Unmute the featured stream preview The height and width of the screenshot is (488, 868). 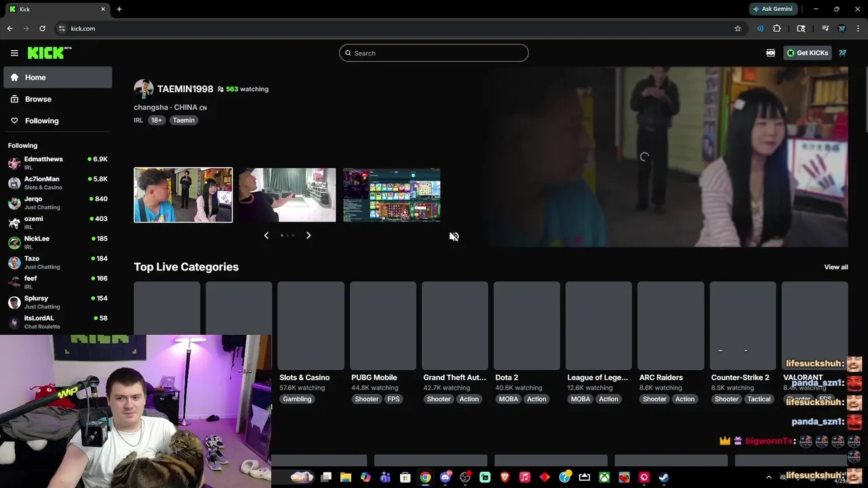click(454, 237)
